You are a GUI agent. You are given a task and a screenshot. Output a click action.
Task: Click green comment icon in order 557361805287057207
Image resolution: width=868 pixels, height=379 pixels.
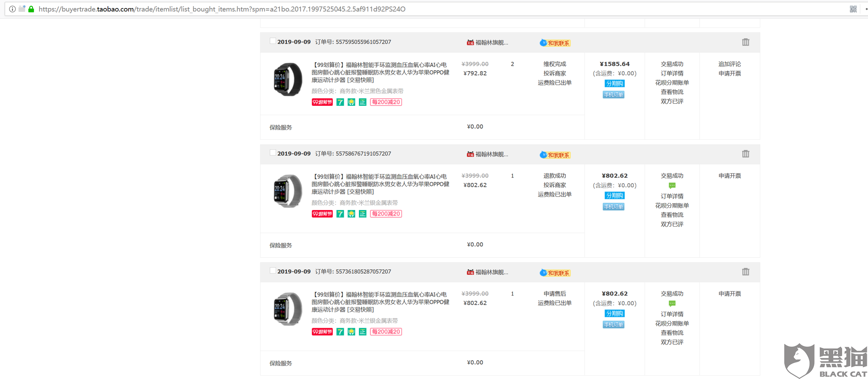click(x=672, y=304)
